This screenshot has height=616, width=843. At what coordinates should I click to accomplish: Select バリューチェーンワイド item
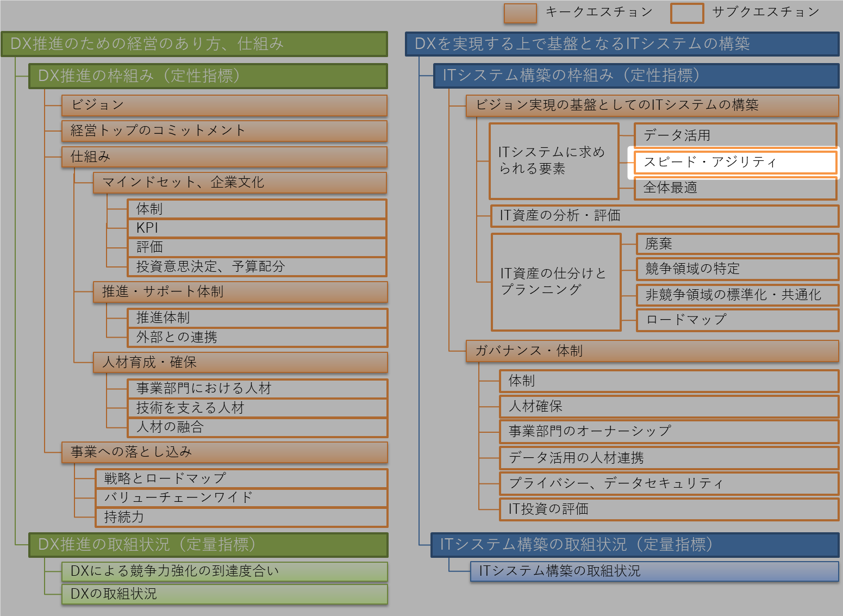click(x=241, y=497)
